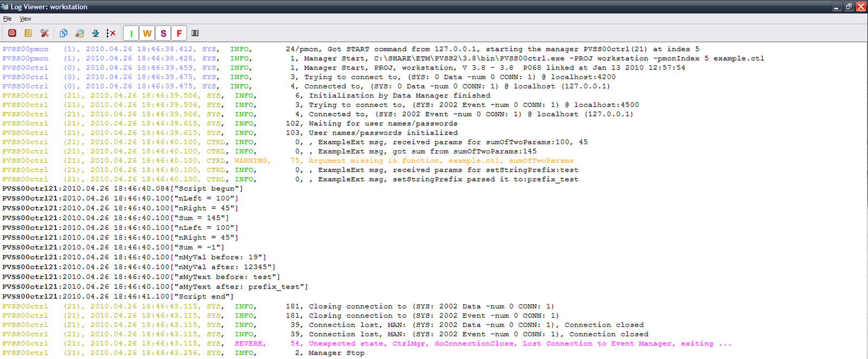Click the 'P068 linked at Jan 13 2010' line

pos(344,67)
